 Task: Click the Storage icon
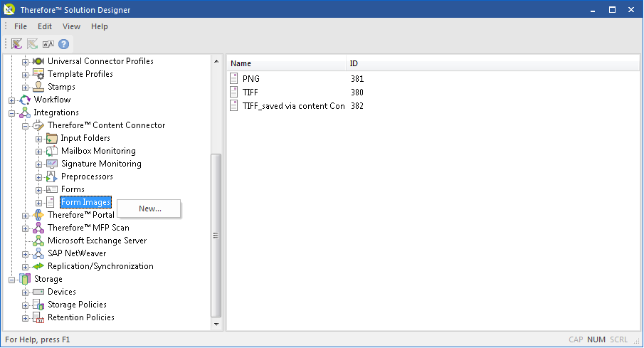[25, 279]
